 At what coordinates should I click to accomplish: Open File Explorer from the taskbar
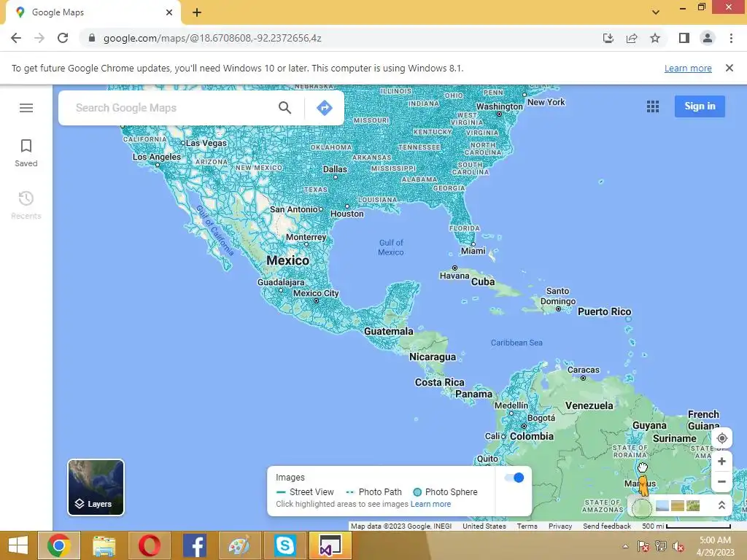point(104,545)
